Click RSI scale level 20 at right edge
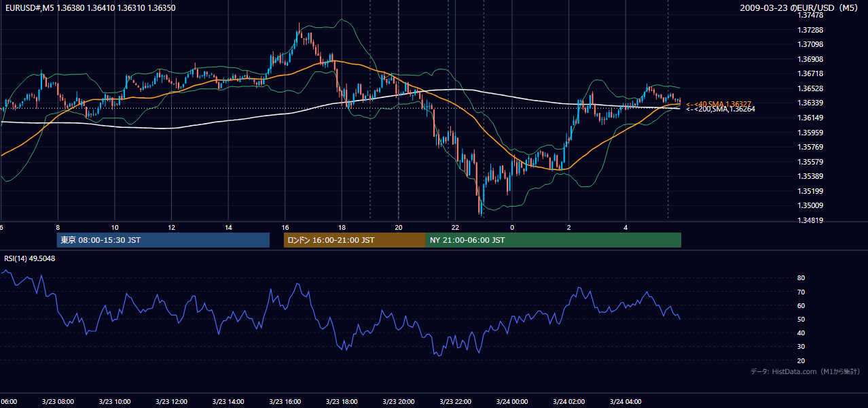The height and width of the screenshot is (408, 868). point(801,360)
